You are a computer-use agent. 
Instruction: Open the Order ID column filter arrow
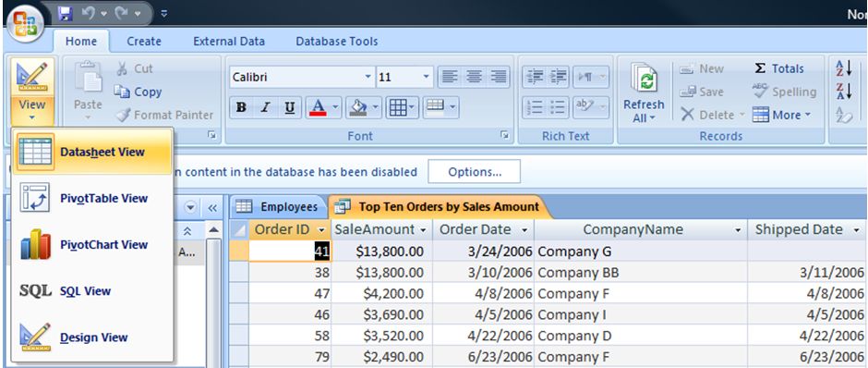tap(321, 230)
